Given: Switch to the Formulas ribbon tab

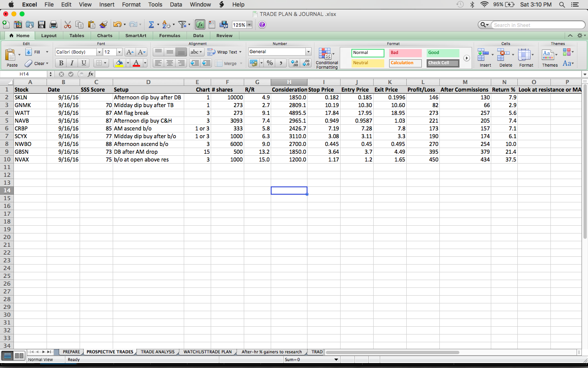Looking at the screenshot, I should pyautogui.click(x=169, y=36).
